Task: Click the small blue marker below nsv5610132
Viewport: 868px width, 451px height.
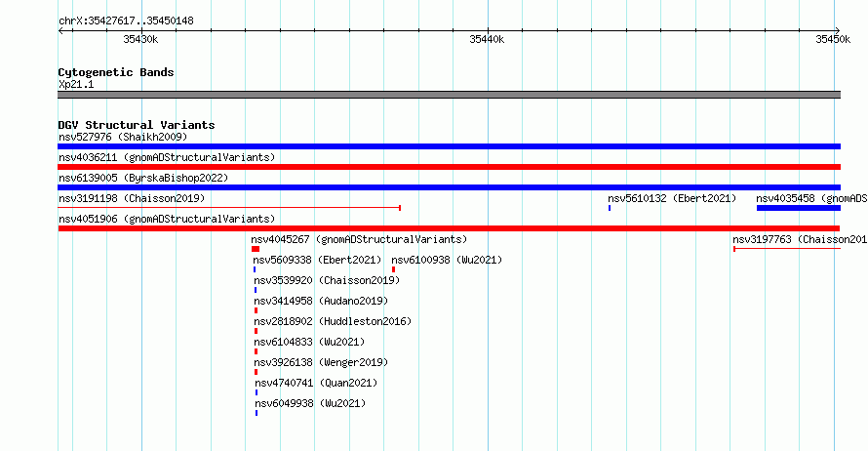Action: 610,208
